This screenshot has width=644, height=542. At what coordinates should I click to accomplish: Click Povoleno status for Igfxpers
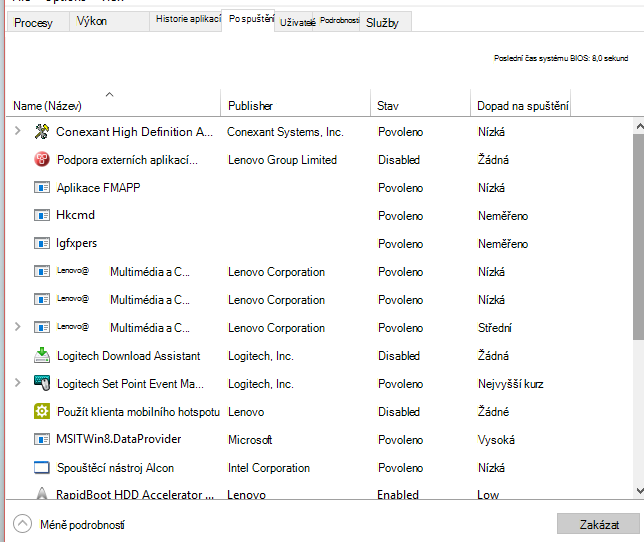click(400, 244)
